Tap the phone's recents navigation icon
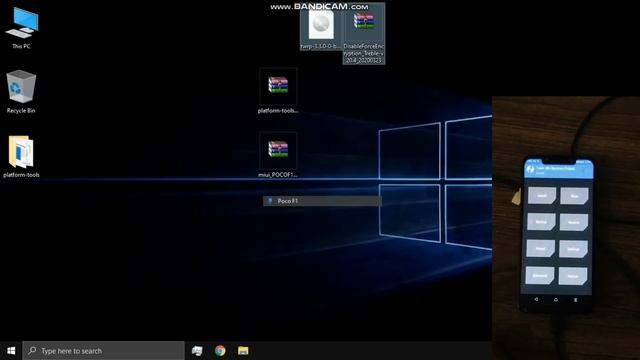The width and height of the screenshot is (640, 360). [576, 300]
